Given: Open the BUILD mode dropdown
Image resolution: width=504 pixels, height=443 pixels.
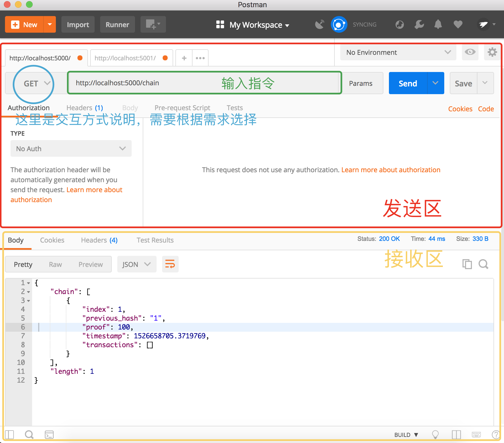Looking at the screenshot, I should [406, 435].
